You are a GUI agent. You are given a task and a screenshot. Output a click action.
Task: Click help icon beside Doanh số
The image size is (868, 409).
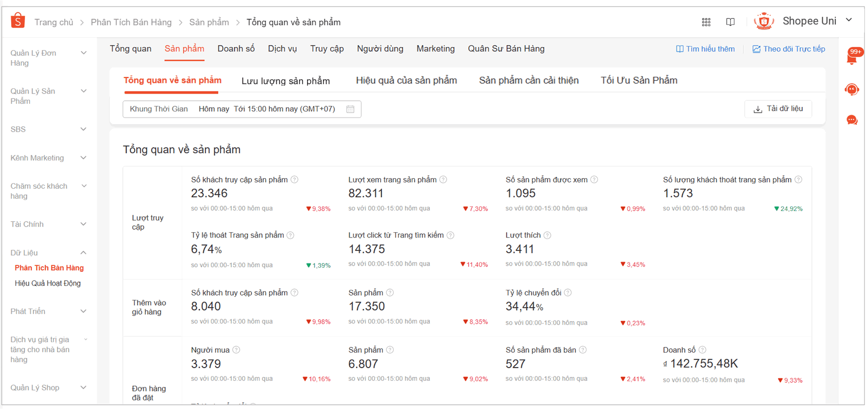coord(702,350)
